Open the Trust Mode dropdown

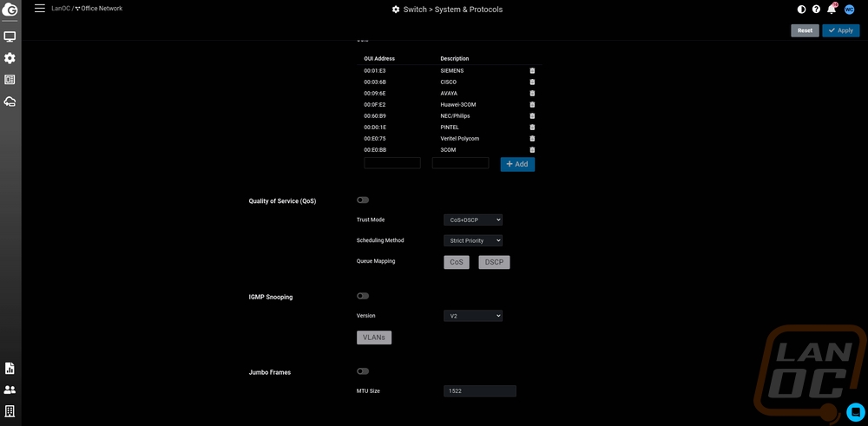473,220
